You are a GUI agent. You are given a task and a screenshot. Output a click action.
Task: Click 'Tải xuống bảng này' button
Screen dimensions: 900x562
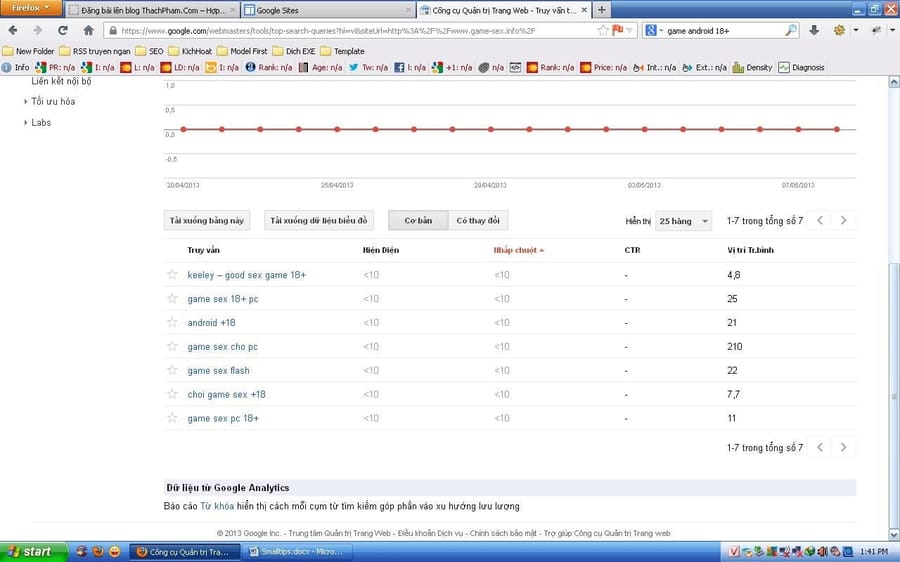207,220
